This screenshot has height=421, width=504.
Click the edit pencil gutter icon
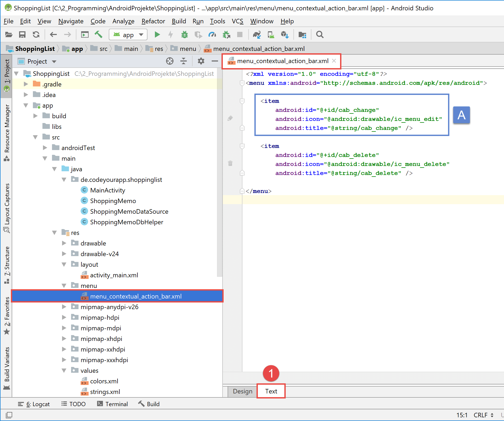[230, 118]
